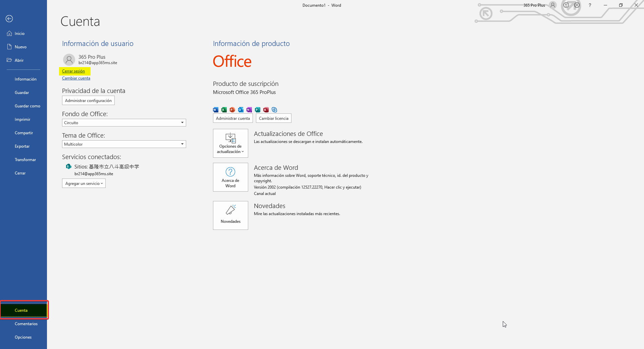Click the sad face feedback icon
The height and width of the screenshot is (349, 644).
(577, 5)
